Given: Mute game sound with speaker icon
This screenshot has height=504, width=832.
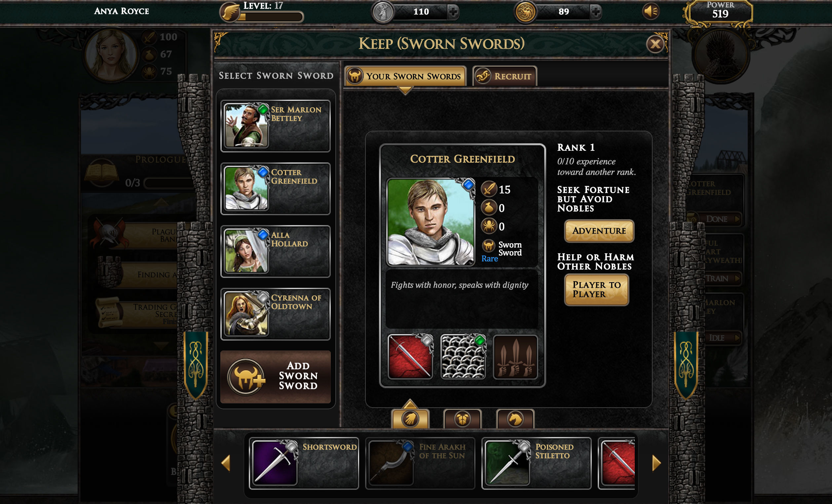Looking at the screenshot, I should click(x=650, y=12).
